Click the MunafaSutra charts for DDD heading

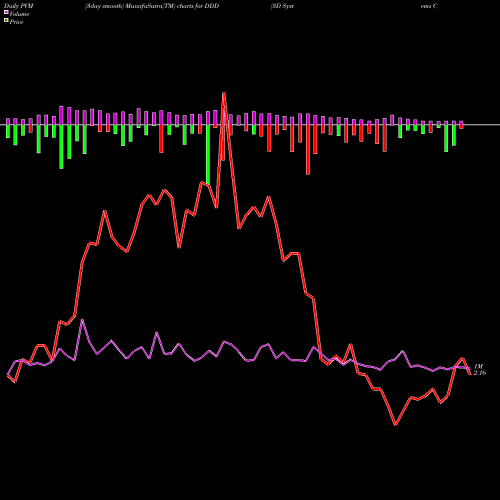point(152,6)
